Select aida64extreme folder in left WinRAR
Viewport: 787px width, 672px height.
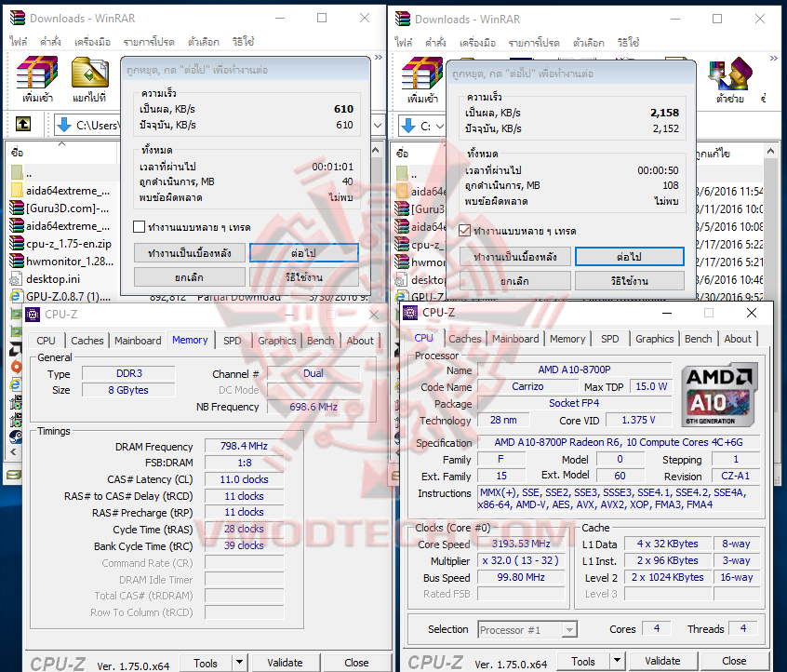click(60, 191)
